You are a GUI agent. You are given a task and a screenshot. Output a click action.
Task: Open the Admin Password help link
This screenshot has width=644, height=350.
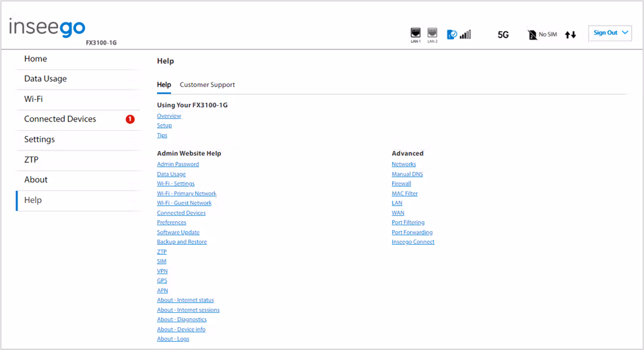coord(178,164)
